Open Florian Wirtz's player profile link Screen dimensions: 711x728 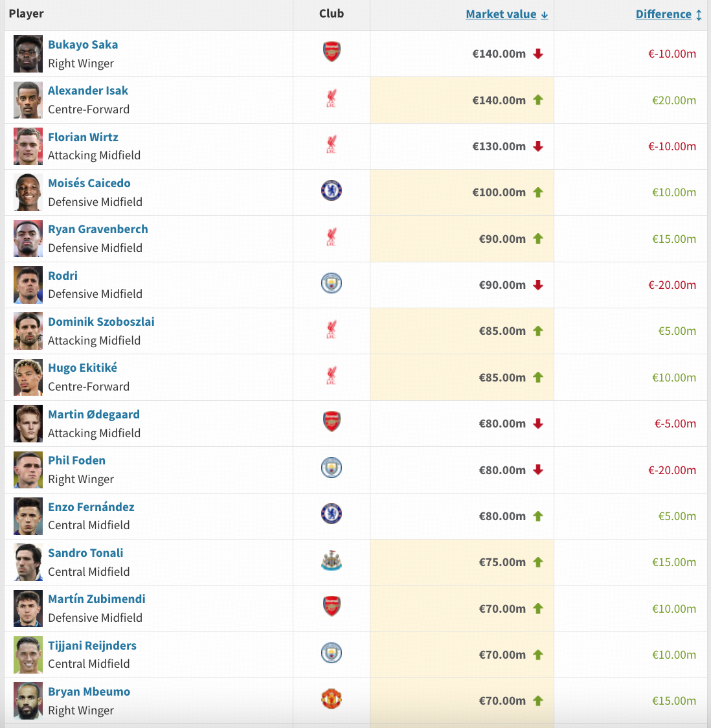coord(83,137)
